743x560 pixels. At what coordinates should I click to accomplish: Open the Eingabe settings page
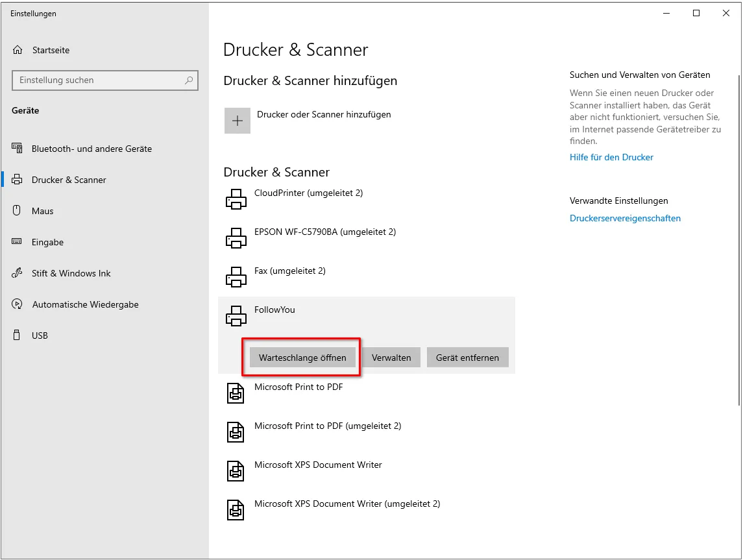click(47, 242)
